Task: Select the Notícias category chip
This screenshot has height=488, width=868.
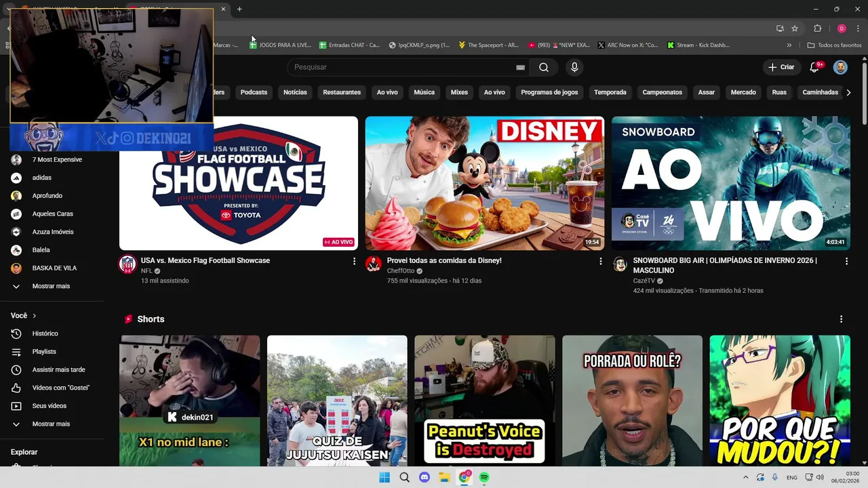Action: point(295,92)
